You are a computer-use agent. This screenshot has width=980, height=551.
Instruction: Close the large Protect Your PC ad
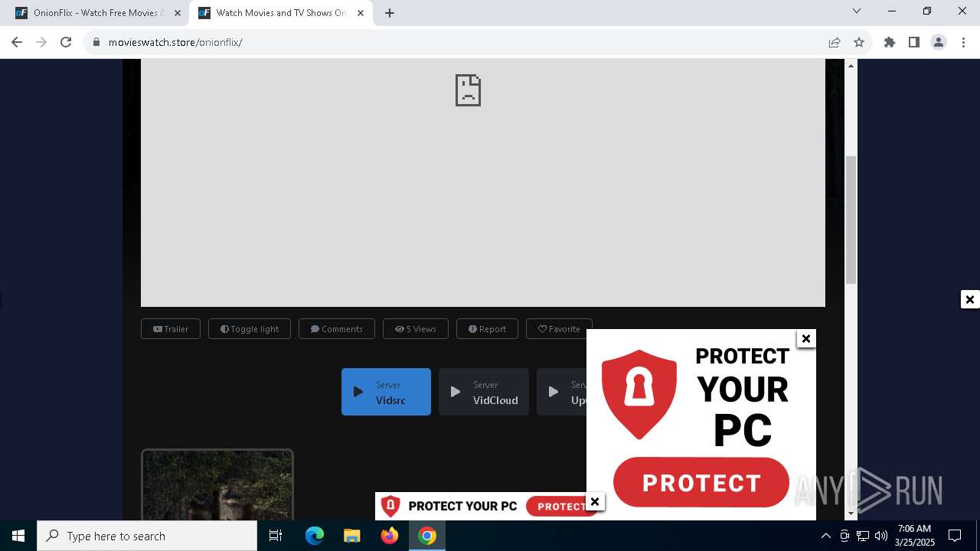tap(805, 338)
